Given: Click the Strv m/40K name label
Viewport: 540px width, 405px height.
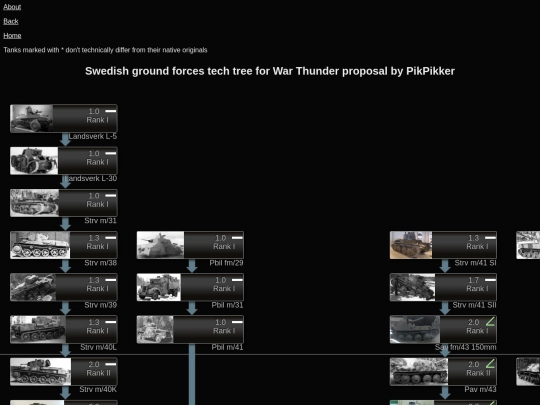Looking at the screenshot, I should (x=98, y=390).
